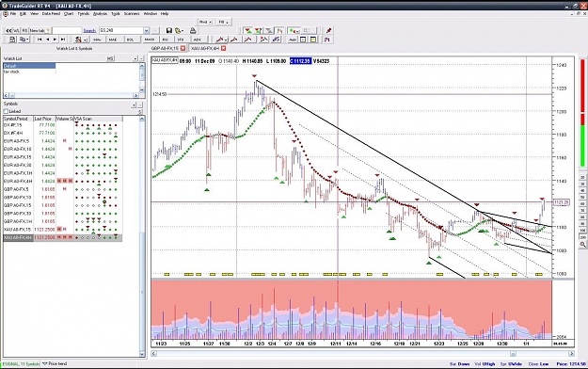Close the GBP A0-FX,15 chart tab
This screenshot has height=369, width=588.
[x=183, y=48]
